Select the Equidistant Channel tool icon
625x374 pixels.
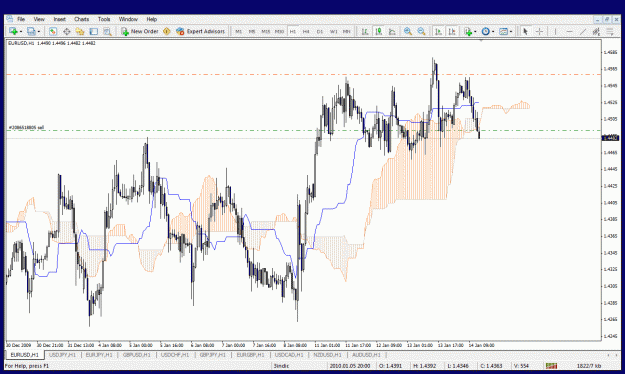[596, 31]
